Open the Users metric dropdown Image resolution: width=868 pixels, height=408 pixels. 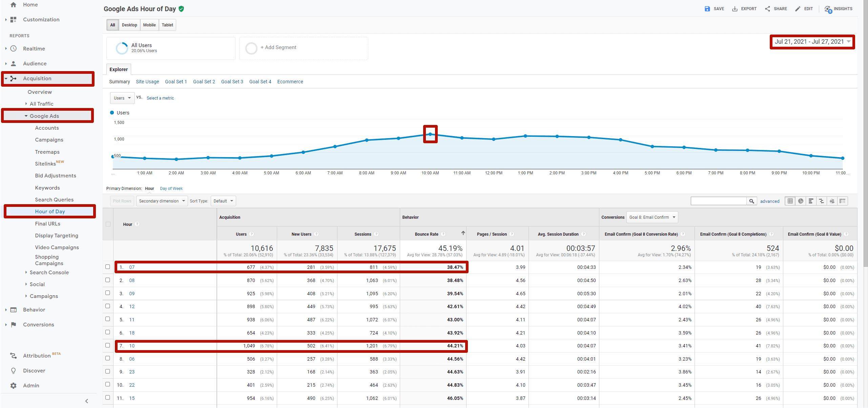(x=122, y=98)
